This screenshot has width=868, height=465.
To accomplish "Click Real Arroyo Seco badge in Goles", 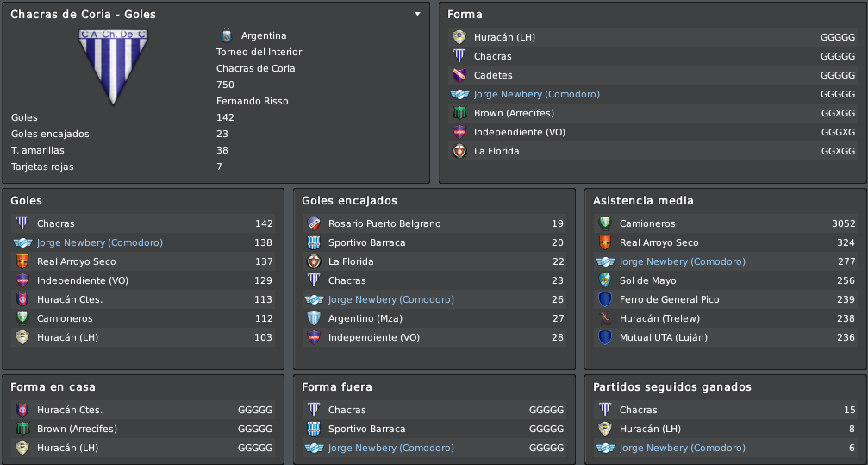I will click(x=22, y=261).
